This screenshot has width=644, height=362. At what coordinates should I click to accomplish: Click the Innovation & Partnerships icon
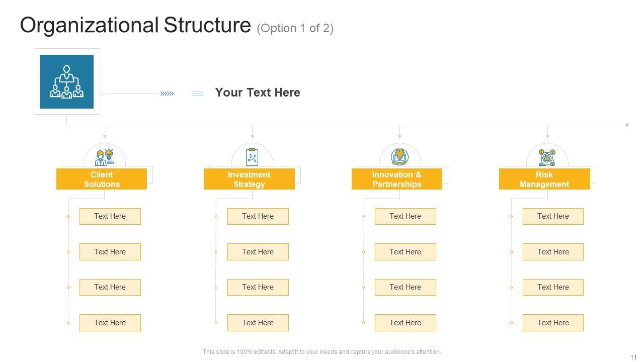point(400,156)
